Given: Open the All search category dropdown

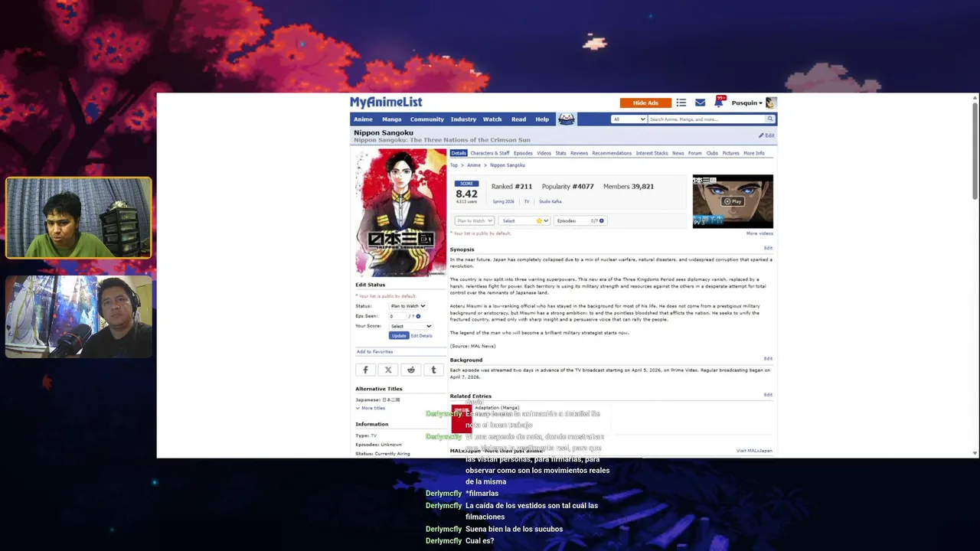Looking at the screenshot, I should coord(629,119).
